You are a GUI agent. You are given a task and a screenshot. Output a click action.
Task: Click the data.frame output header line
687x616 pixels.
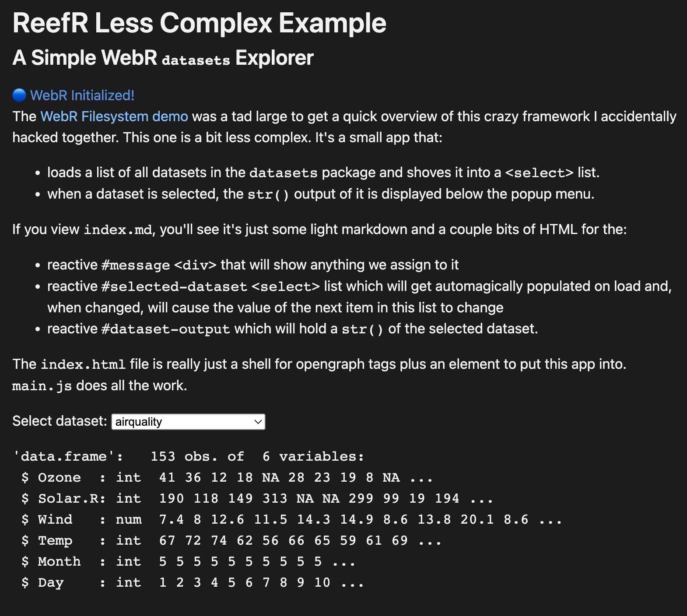[x=188, y=456]
